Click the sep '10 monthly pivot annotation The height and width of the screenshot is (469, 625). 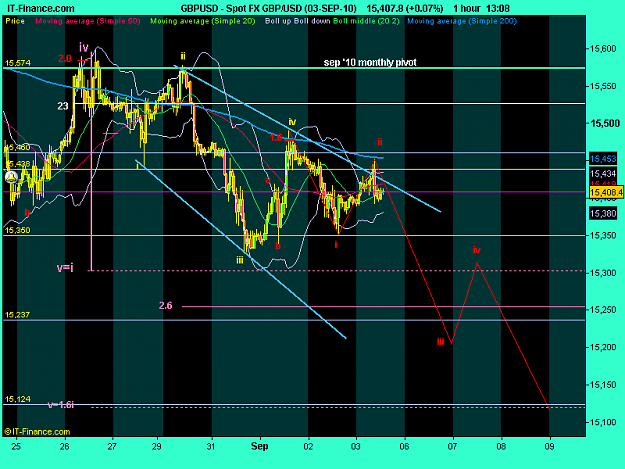(x=370, y=63)
